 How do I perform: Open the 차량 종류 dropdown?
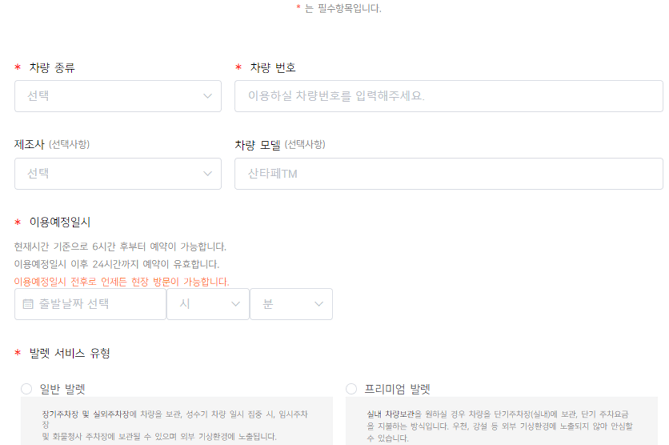click(x=118, y=96)
